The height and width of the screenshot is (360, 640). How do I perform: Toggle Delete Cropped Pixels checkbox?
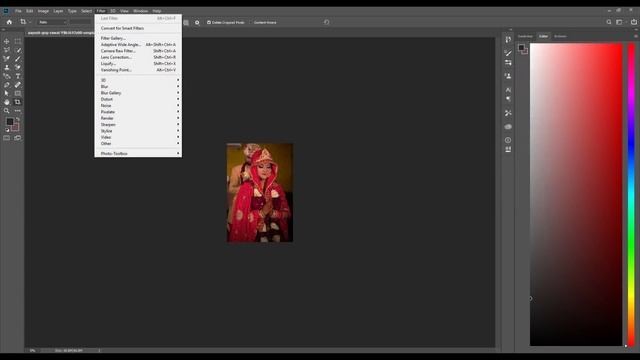(209, 22)
